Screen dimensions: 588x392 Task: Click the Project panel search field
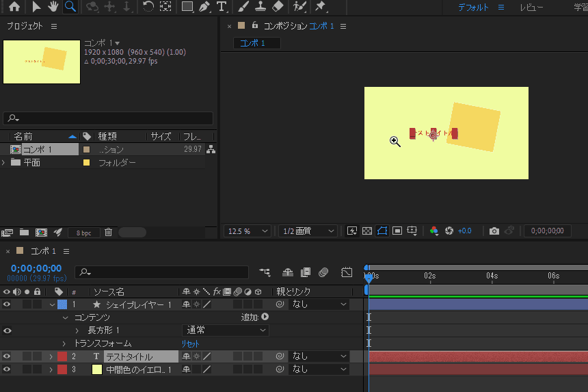pos(108,118)
